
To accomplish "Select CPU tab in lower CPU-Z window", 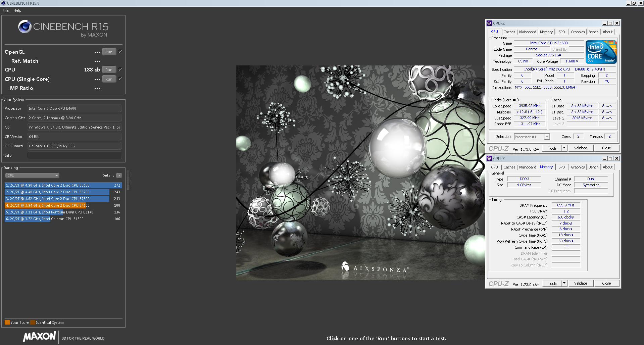I will 495,167.
